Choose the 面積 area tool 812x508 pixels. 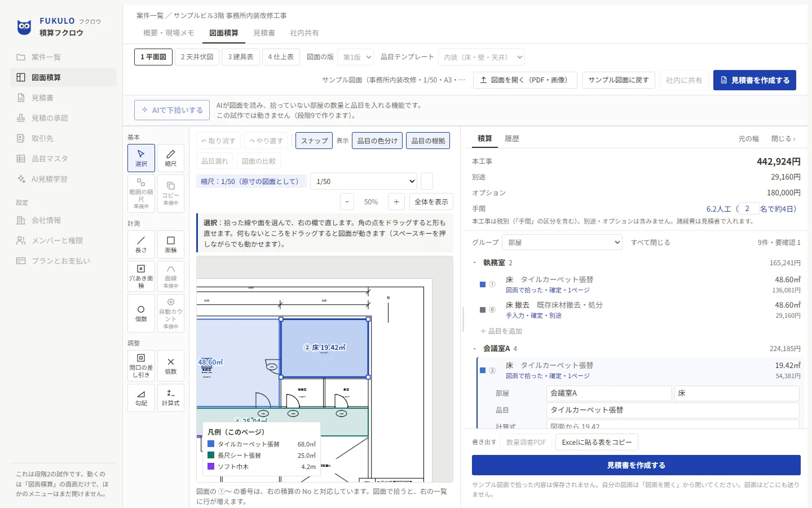pos(171,244)
